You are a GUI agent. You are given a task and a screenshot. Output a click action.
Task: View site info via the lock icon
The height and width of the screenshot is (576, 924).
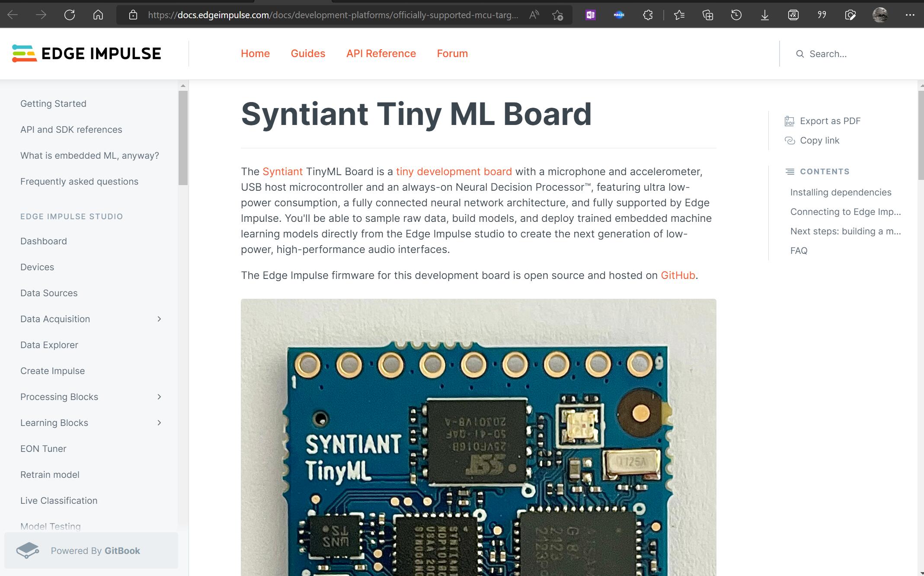pos(133,15)
